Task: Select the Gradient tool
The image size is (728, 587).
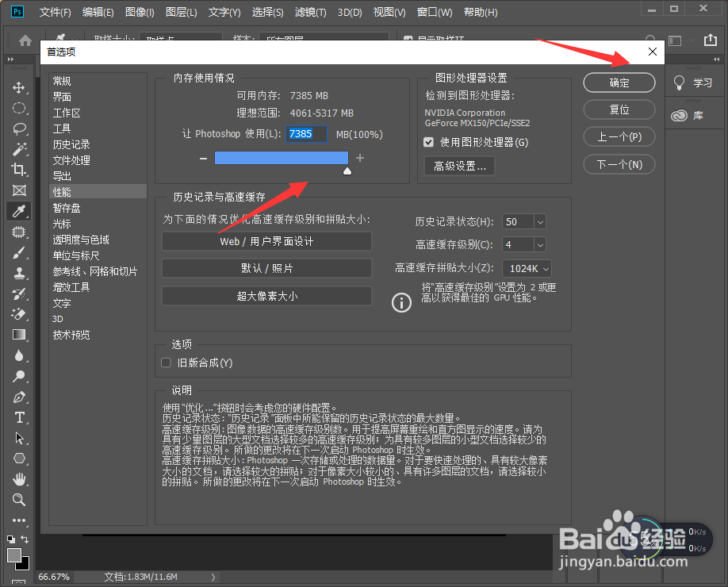Action: (18, 335)
